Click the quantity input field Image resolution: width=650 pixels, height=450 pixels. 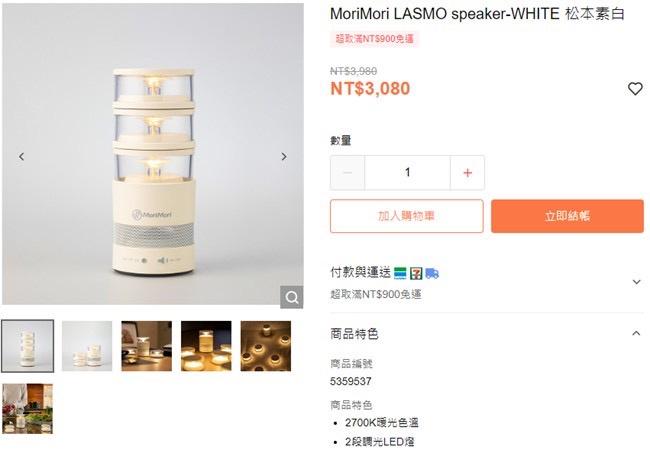click(x=407, y=173)
